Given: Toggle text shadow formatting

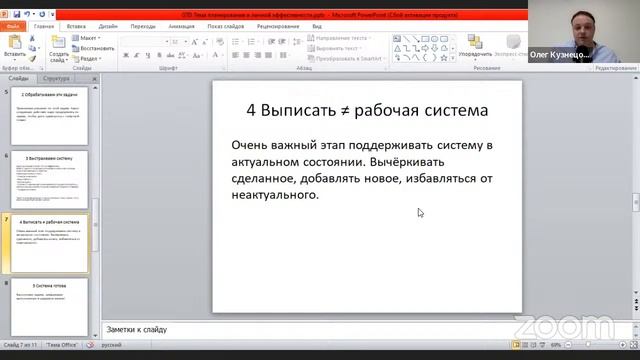Looking at the screenshot, I should click(159, 55).
